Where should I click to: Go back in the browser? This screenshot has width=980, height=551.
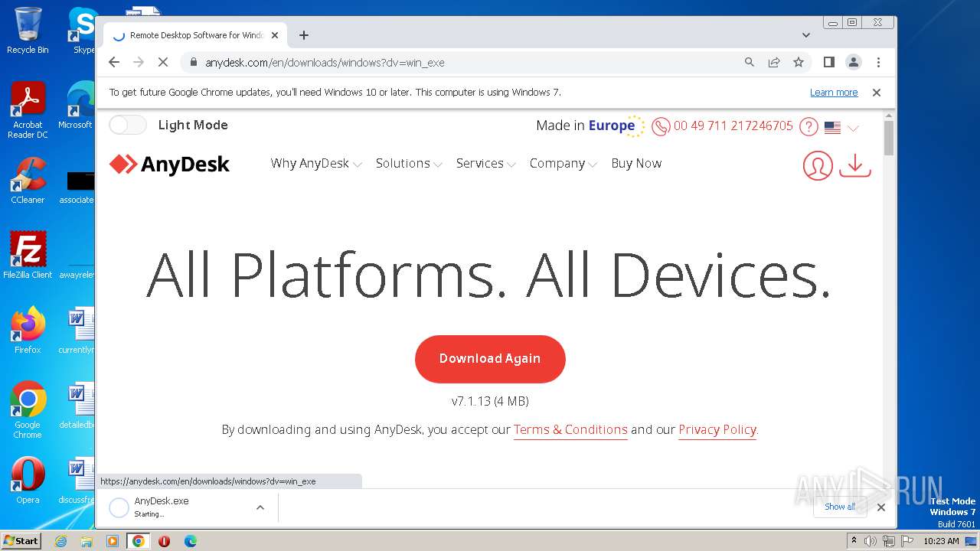click(114, 62)
